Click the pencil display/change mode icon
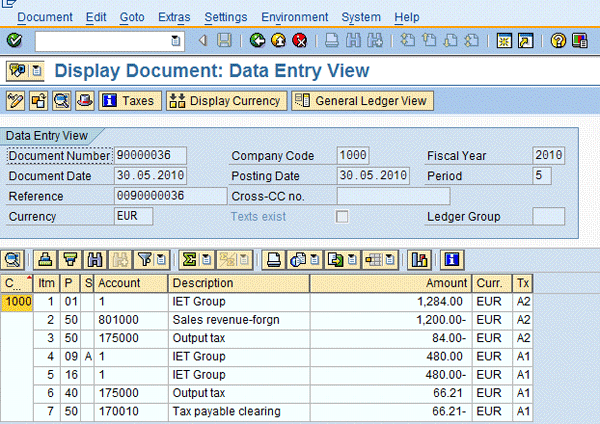This screenshot has width=600, height=424. [16, 101]
